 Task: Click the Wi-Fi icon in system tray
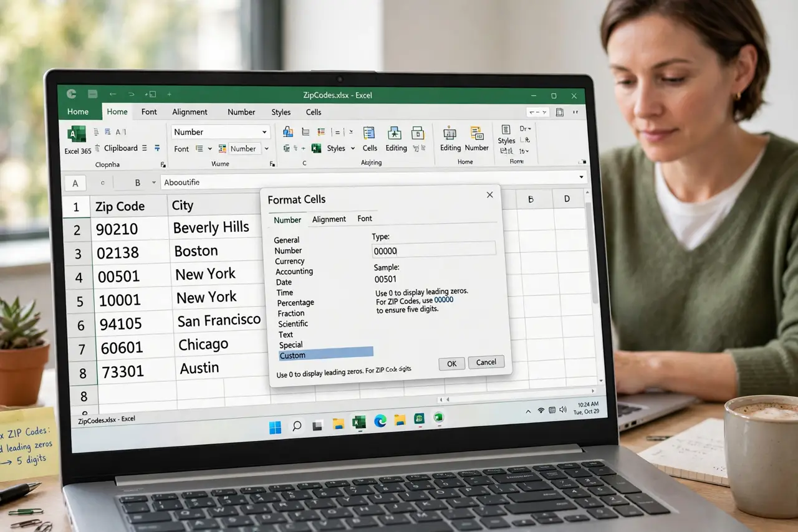click(541, 411)
